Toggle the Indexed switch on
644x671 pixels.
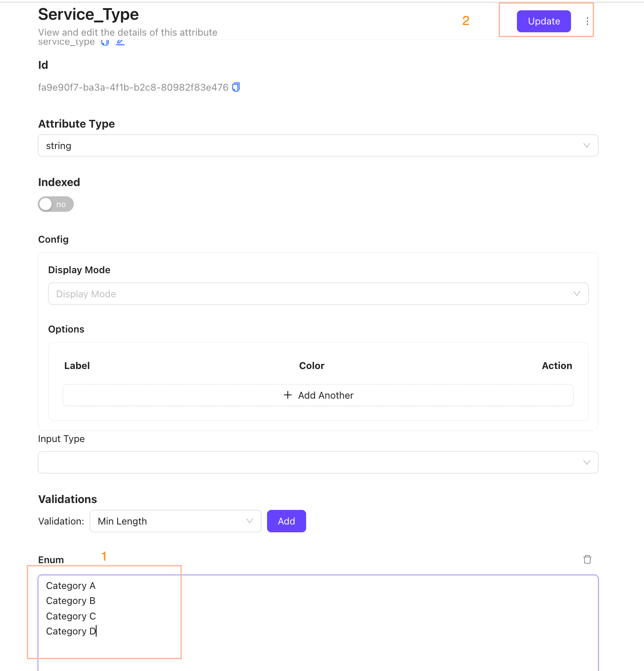56,204
